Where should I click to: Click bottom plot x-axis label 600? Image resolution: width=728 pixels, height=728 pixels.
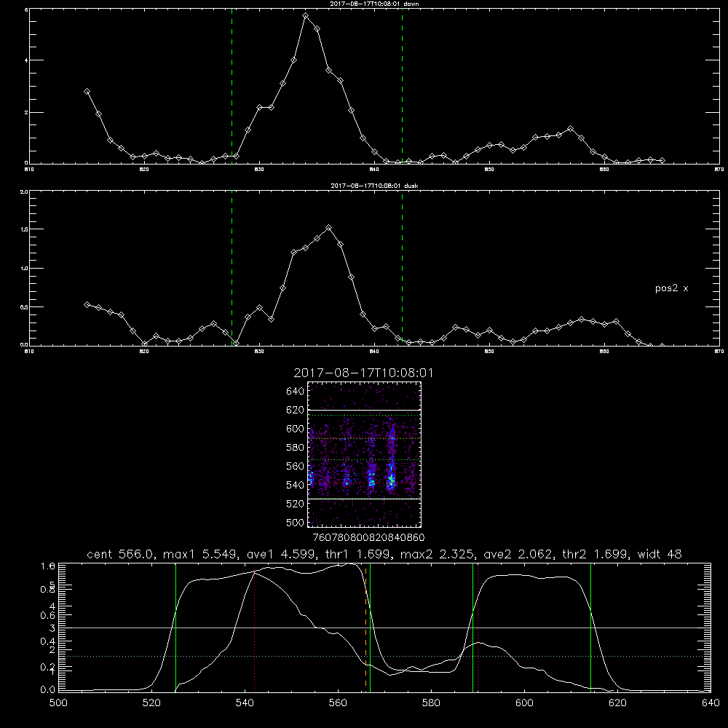coord(524,703)
